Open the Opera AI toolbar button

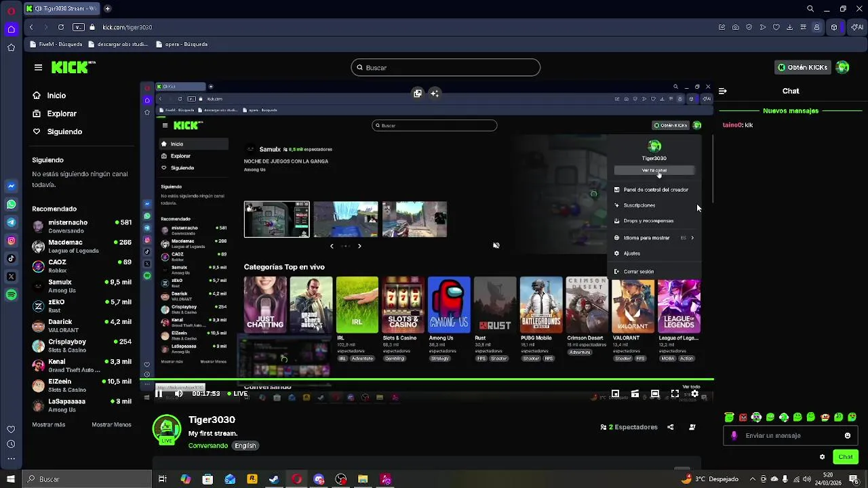(857, 27)
